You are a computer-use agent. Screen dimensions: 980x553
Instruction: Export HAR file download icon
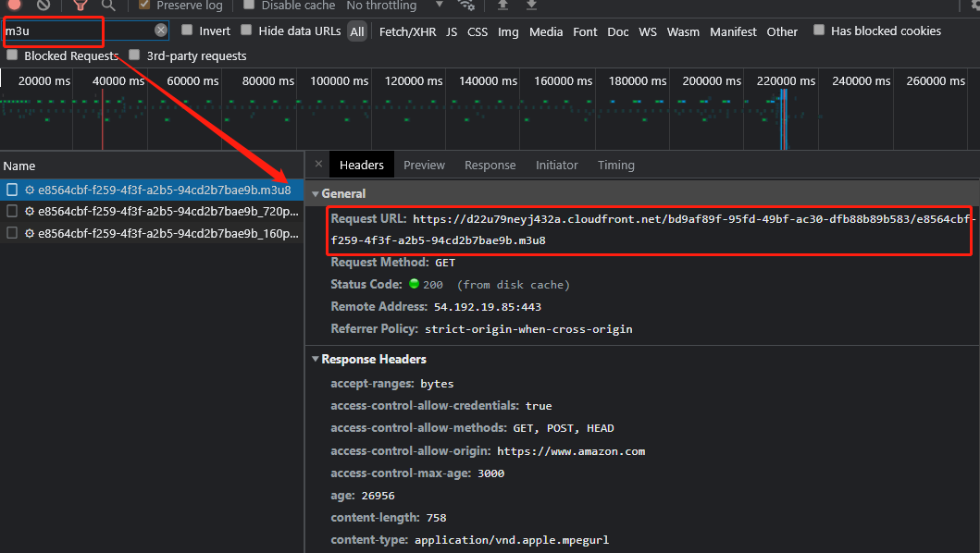click(531, 5)
